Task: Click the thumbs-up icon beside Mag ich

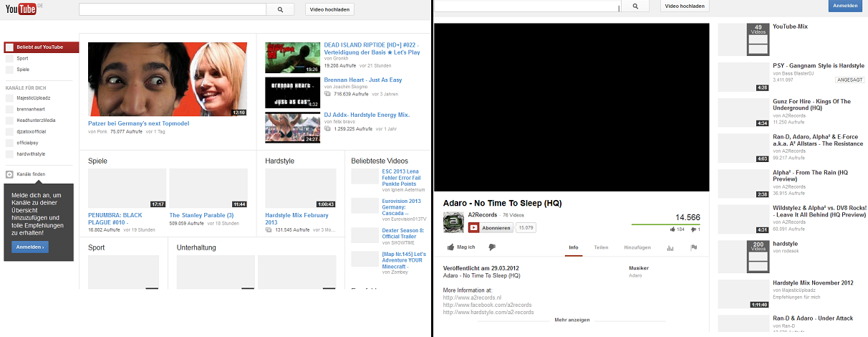Action: pos(451,247)
